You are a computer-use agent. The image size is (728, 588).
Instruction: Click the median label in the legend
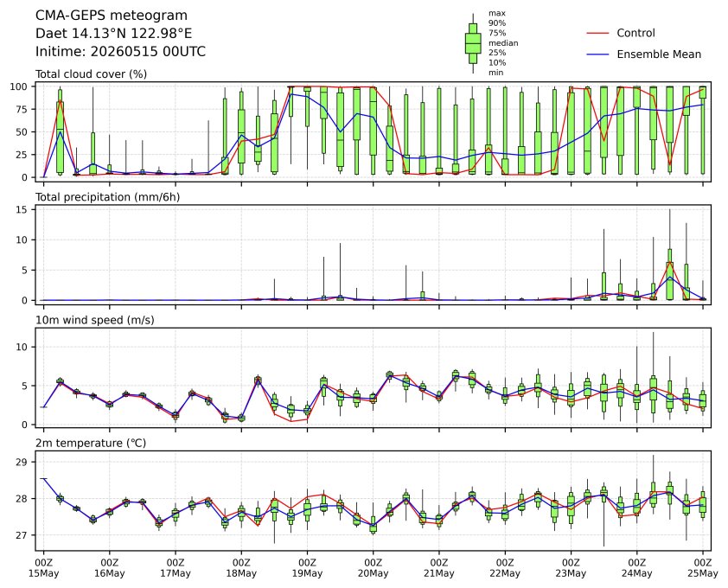[x=503, y=43]
